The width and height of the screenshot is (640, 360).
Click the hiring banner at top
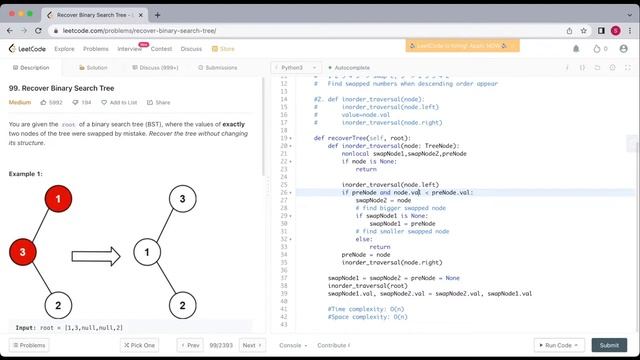[x=462, y=46]
